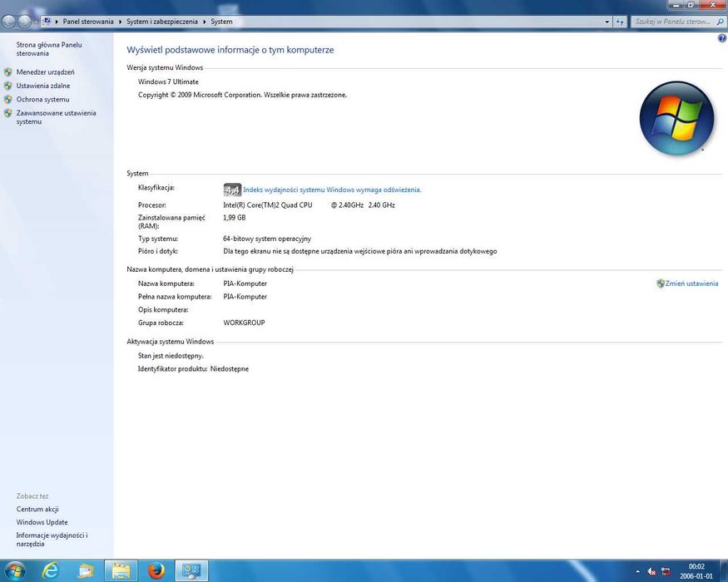
Task: Launch Internet Explorer from the taskbar
Action: click(x=50, y=571)
